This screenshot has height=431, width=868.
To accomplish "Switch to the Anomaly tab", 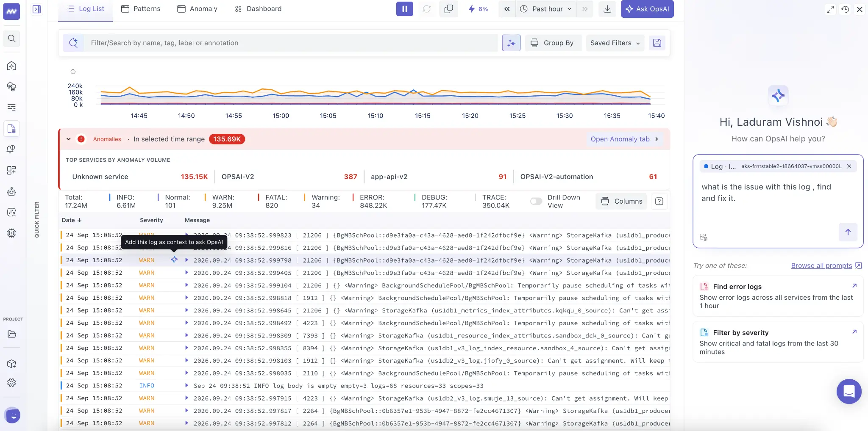I will pos(197,9).
